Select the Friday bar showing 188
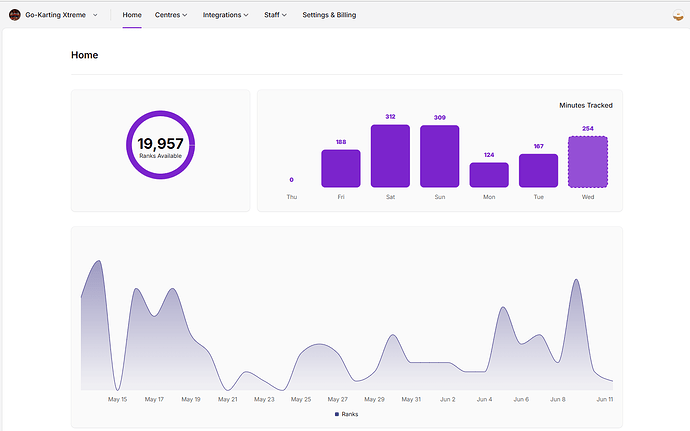The width and height of the screenshot is (690, 431). pyautogui.click(x=341, y=168)
